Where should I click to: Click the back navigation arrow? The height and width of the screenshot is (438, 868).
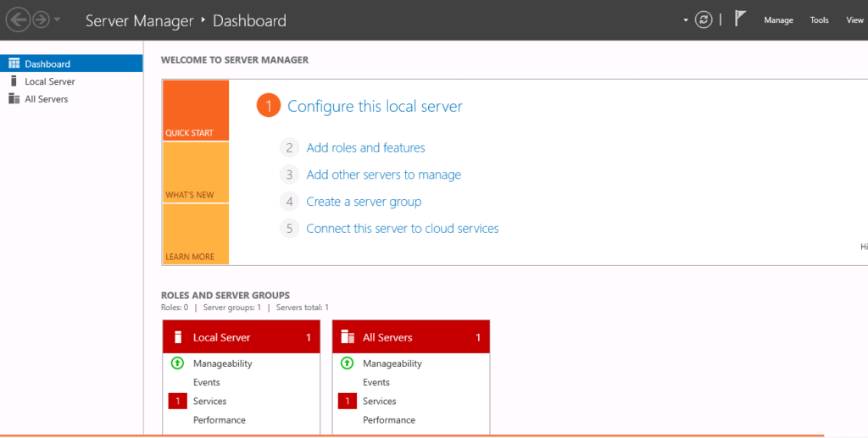(18, 20)
